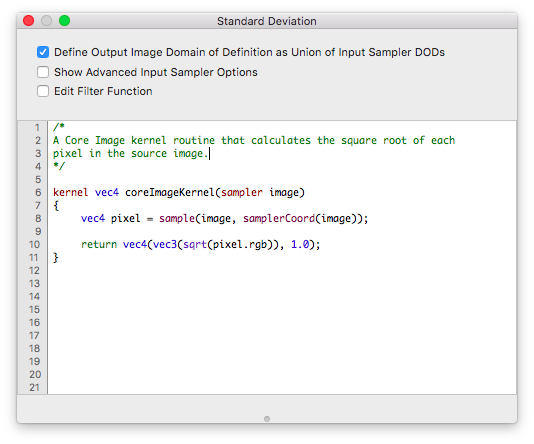This screenshot has width=534, height=444.
Task: Click the kernel keyword on line 6
Action: [x=70, y=192]
